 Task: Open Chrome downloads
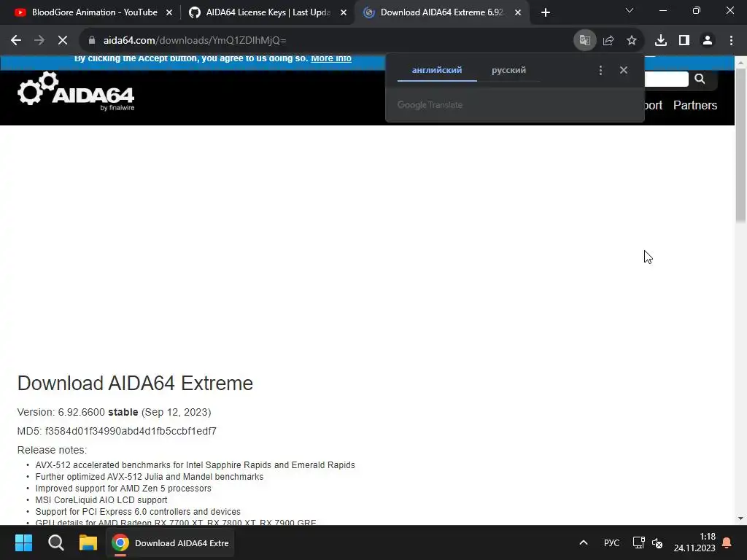(661, 41)
